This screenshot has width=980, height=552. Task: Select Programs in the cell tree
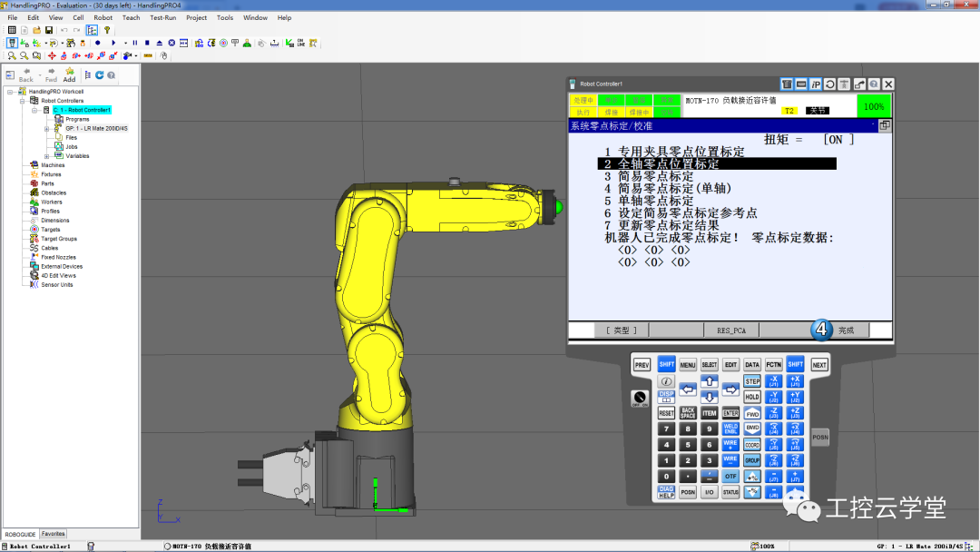coord(77,119)
